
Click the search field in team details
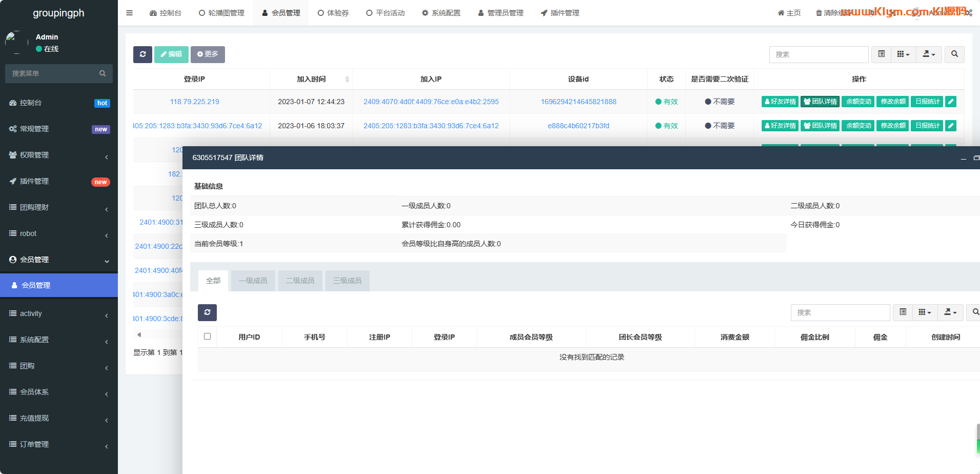[x=840, y=312]
